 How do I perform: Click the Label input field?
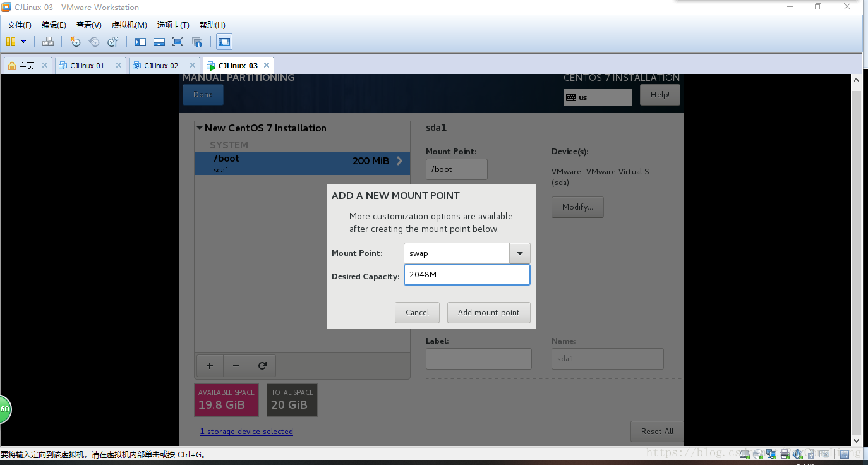pos(478,359)
